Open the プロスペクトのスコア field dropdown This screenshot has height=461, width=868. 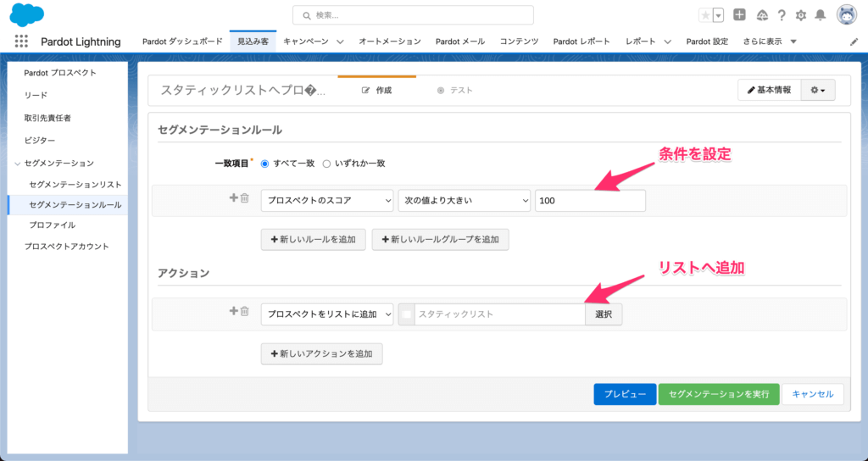(327, 201)
